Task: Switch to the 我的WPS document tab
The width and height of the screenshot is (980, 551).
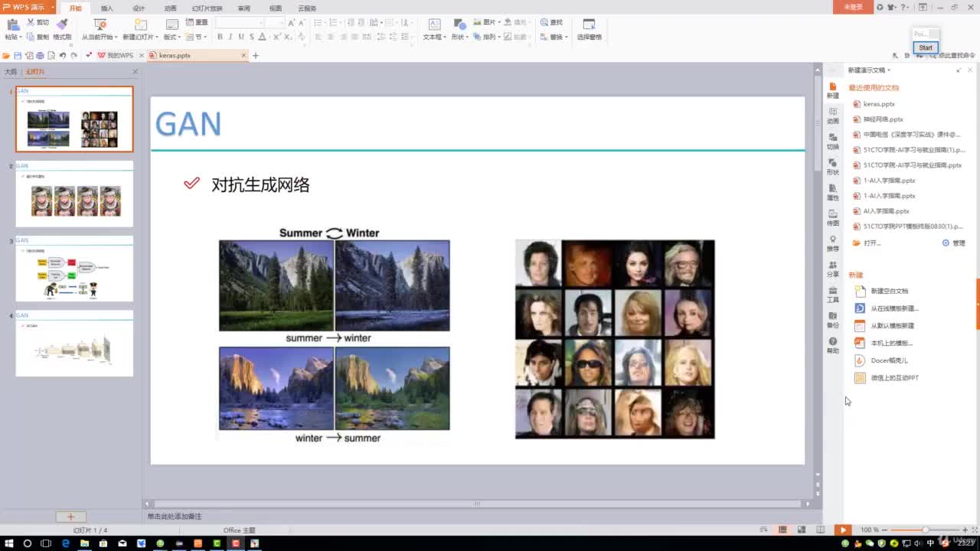Action: (x=115, y=55)
